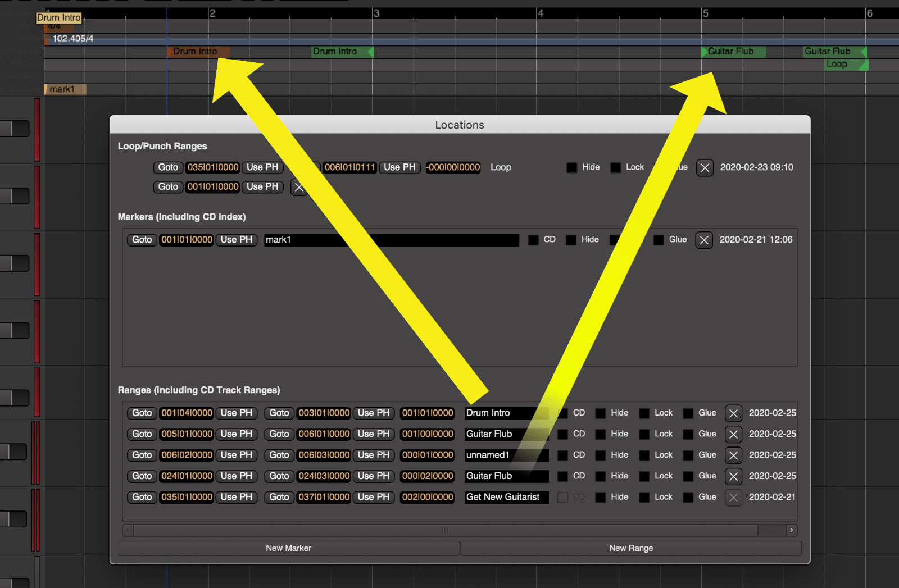Remove the first Guitar Flub range
Image resolution: width=899 pixels, height=588 pixels.
pyautogui.click(x=733, y=434)
